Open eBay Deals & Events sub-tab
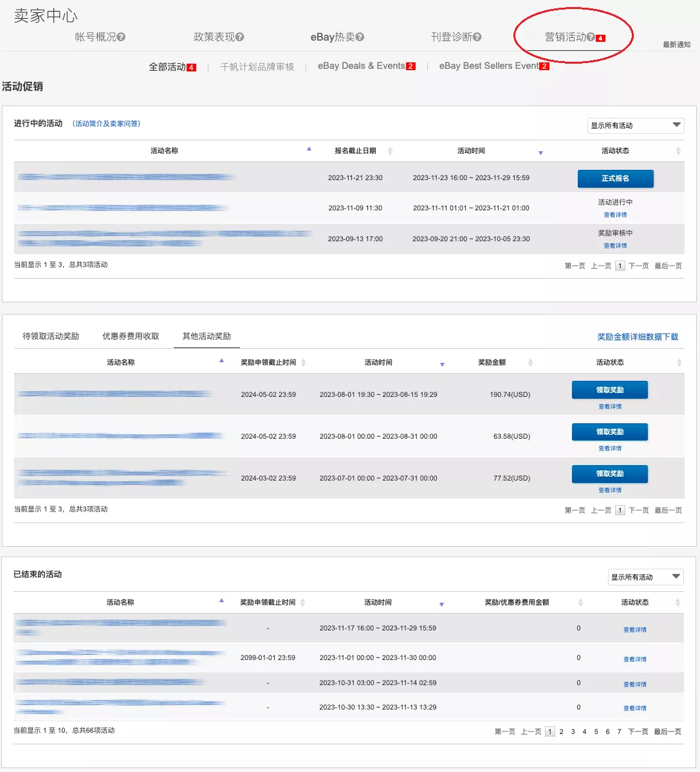This screenshot has width=700, height=772. pos(362,66)
